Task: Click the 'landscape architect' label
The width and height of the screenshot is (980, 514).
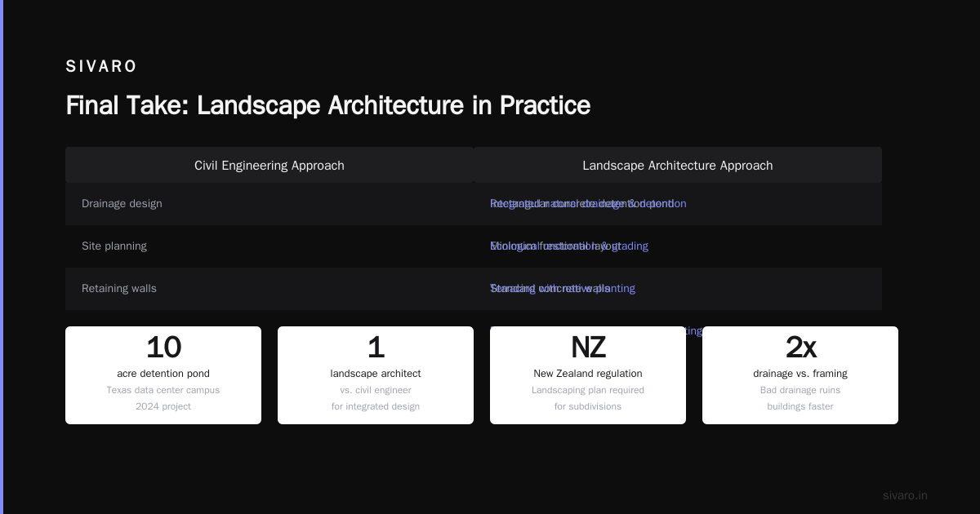Action: click(x=376, y=374)
